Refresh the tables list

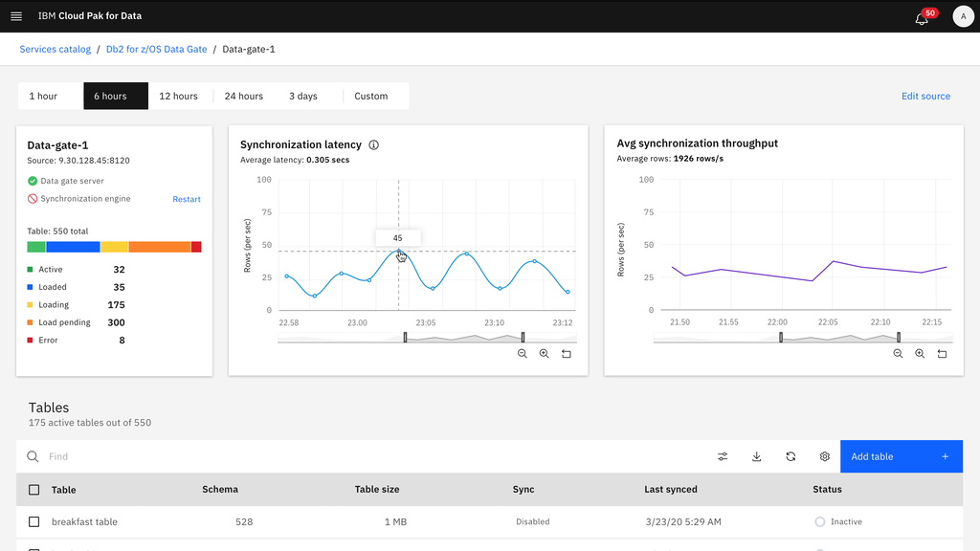pyautogui.click(x=791, y=456)
